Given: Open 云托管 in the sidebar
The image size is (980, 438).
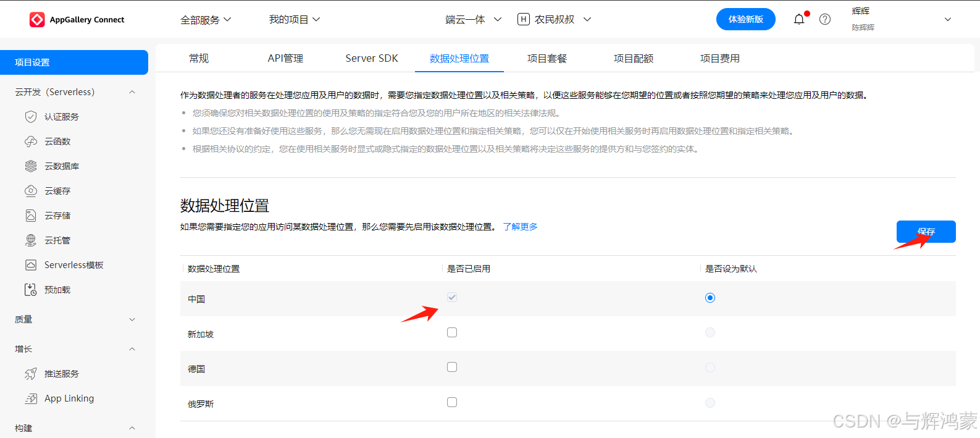Looking at the screenshot, I should point(57,240).
